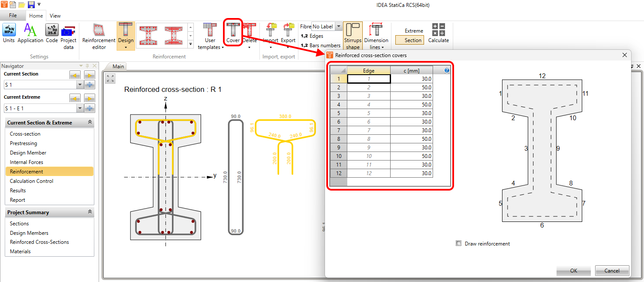
Task: Open User templates dropdown
Action: [210, 36]
